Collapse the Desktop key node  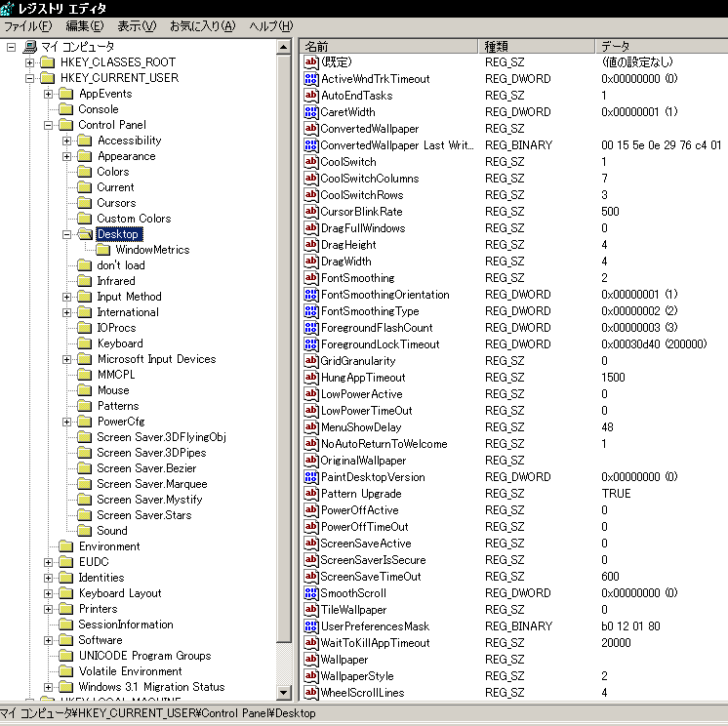[x=67, y=234]
